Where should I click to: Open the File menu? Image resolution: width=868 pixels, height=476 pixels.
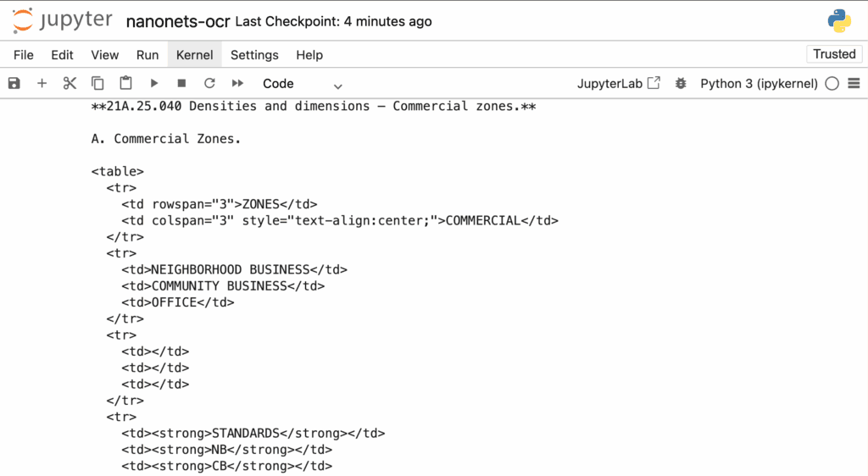click(24, 55)
